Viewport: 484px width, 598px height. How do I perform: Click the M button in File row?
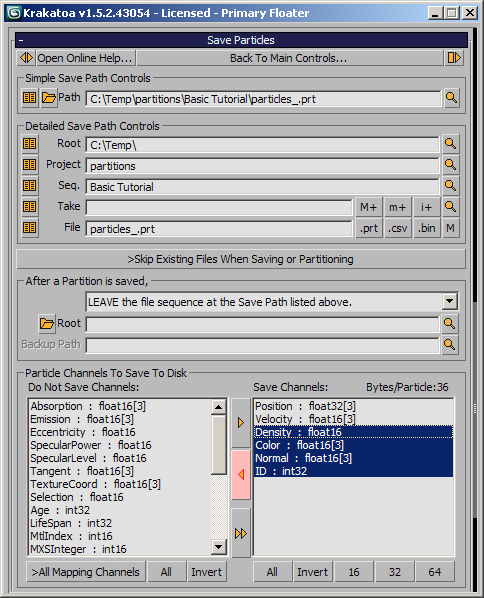[x=450, y=228]
